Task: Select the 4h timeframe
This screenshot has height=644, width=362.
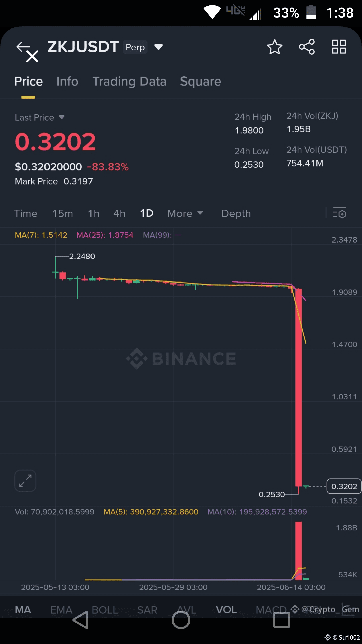Action: (x=119, y=213)
